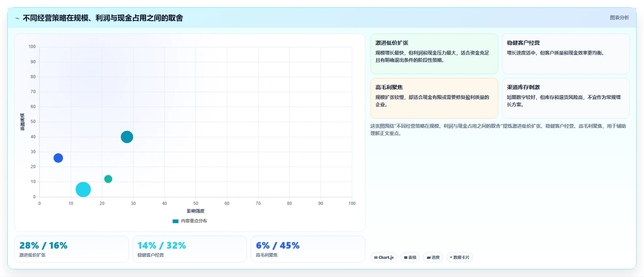Click the 规模增长最快 description text
Image resolution: width=644 pixels, height=277 pixels.
[432, 56]
